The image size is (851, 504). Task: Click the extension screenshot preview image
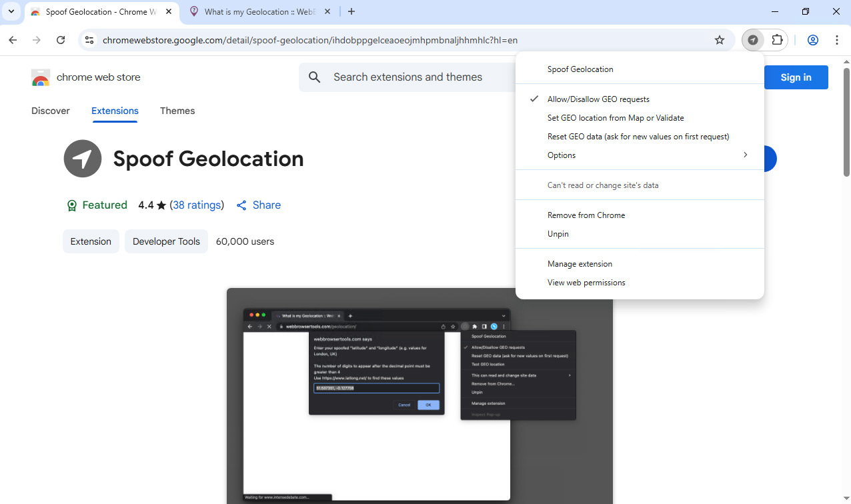click(x=419, y=395)
